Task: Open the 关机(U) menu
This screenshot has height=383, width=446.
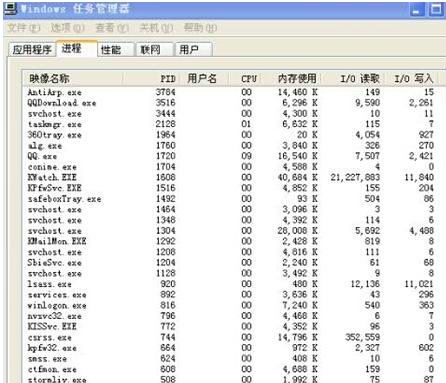Action: (156, 28)
